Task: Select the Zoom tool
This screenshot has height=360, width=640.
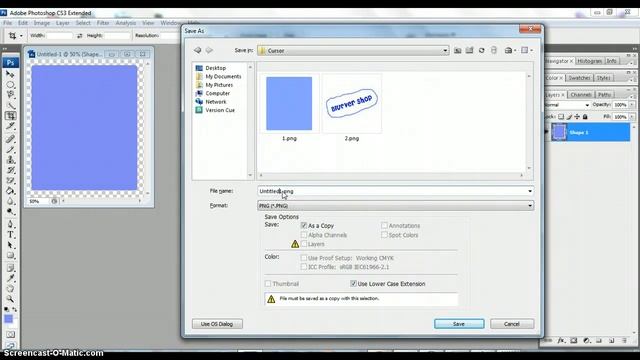Action: pyautogui.click(x=10, y=299)
